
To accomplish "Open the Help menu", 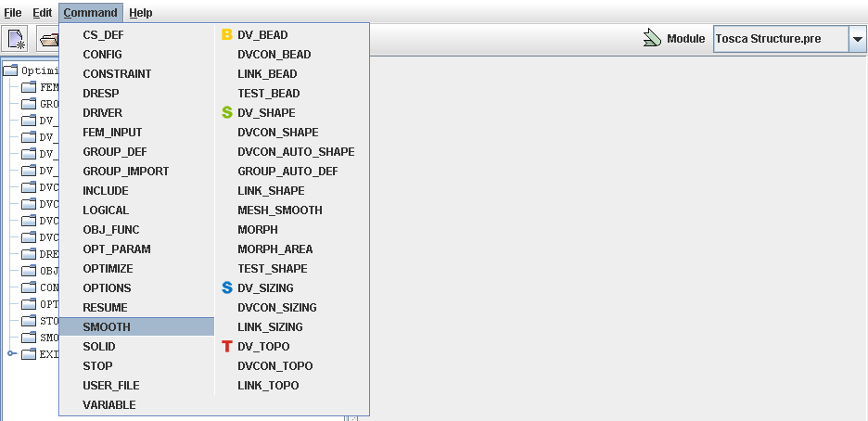I will click(x=141, y=13).
